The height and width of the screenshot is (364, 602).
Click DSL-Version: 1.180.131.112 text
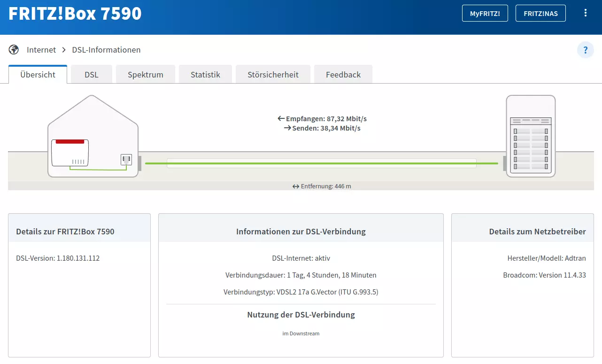pos(58,258)
